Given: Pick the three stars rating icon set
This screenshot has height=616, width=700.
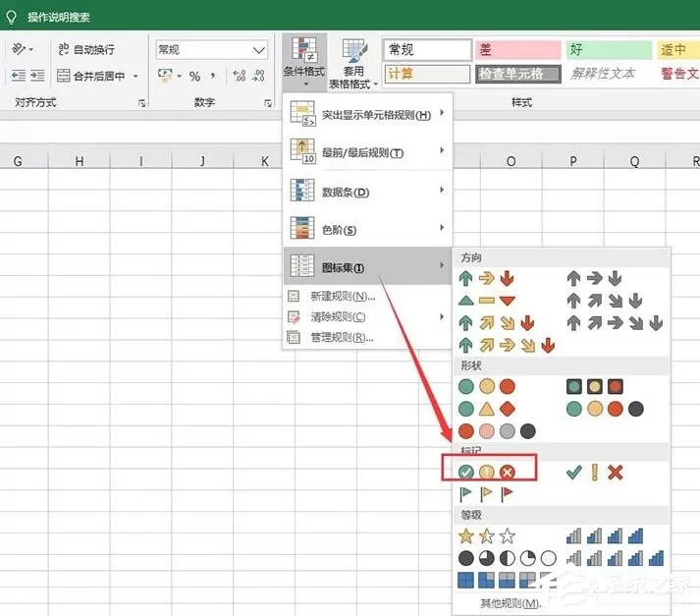Looking at the screenshot, I should pyautogui.click(x=487, y=535).
